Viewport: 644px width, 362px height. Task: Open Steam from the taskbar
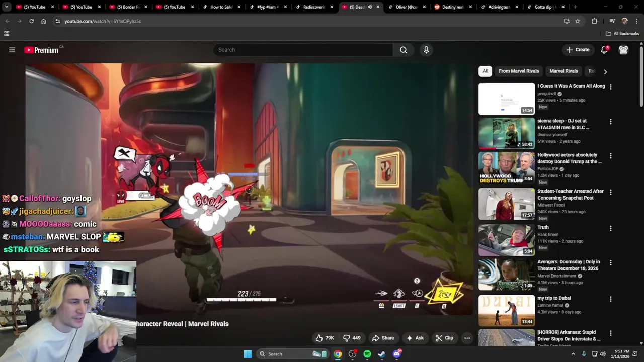(382, 354)
